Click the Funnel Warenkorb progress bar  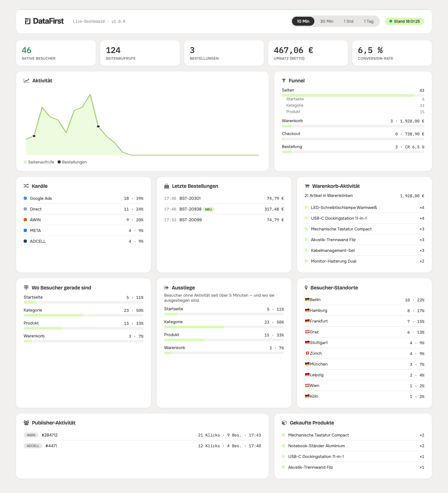[x=353, y=126]
